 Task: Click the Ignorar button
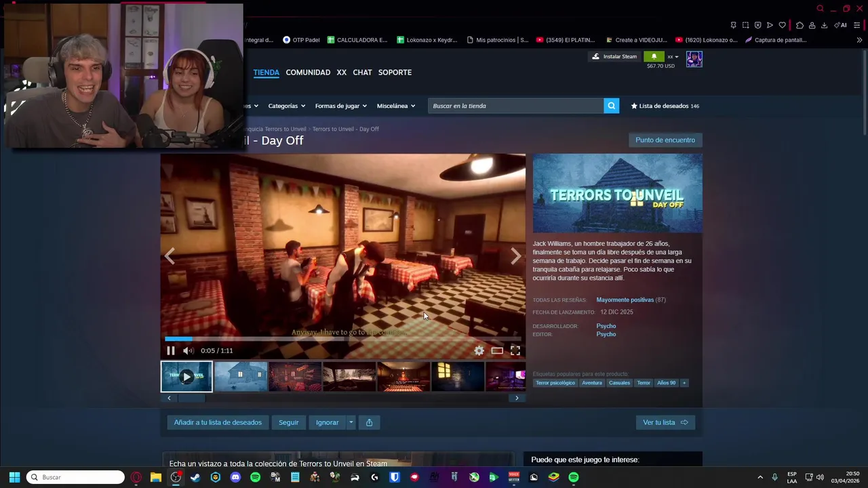(x=327, y=422)
